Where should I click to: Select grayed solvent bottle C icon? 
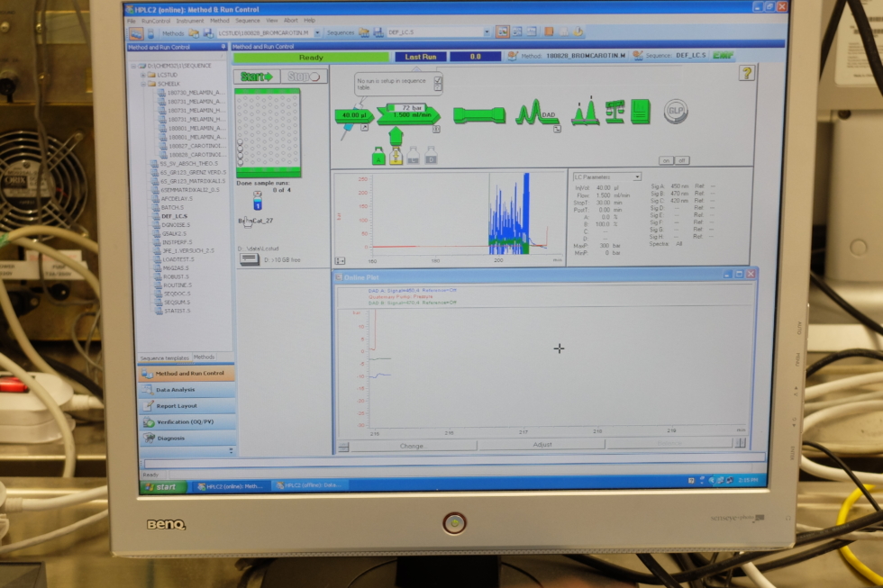click(414, 156)
